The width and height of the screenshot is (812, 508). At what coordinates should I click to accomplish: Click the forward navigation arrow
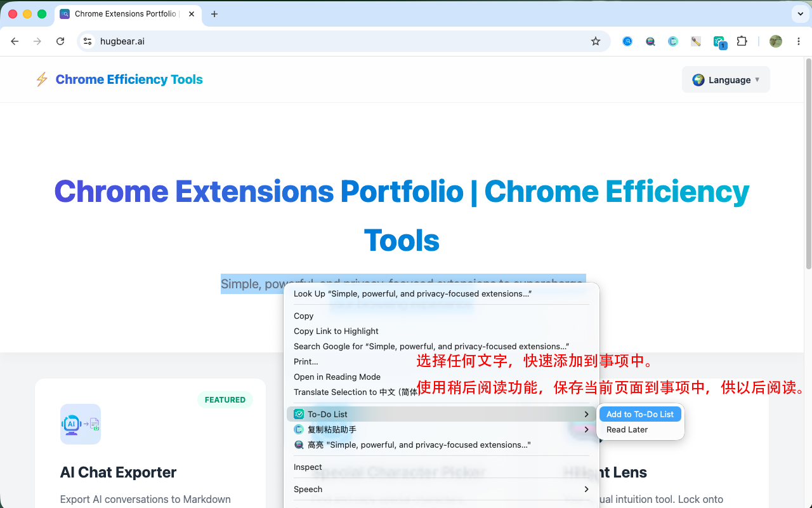(x=37, y=41)
